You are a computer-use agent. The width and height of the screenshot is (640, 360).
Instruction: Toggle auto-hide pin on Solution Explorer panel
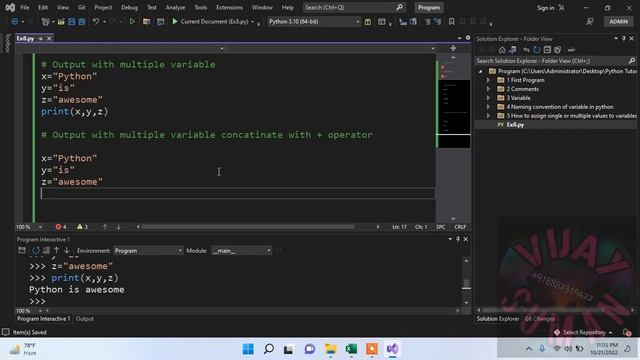[x=624, y=38]
